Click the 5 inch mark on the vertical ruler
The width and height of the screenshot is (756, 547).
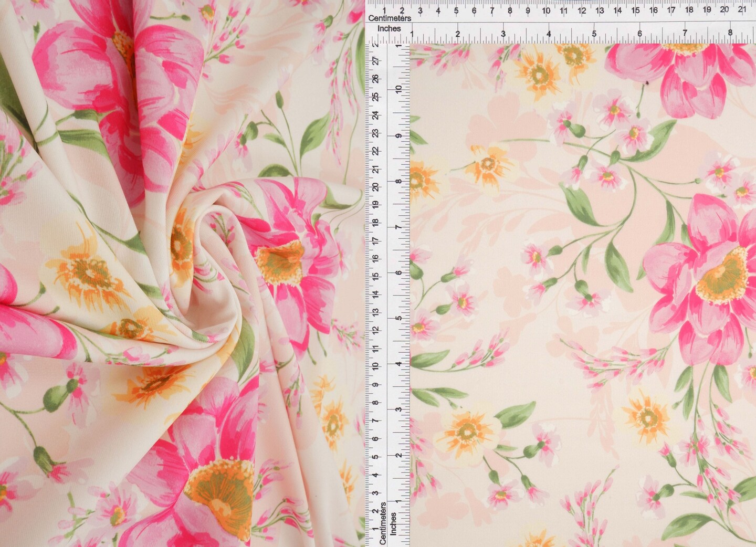398,318
